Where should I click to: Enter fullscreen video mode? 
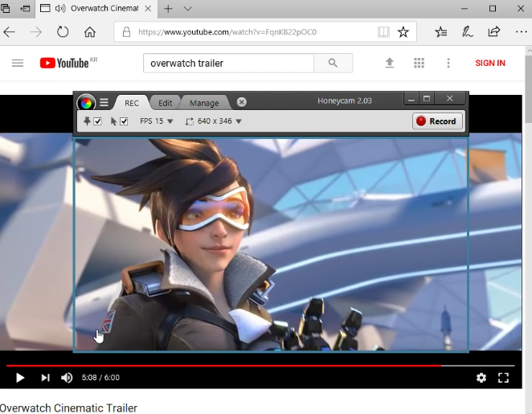(x=504, y=378)
